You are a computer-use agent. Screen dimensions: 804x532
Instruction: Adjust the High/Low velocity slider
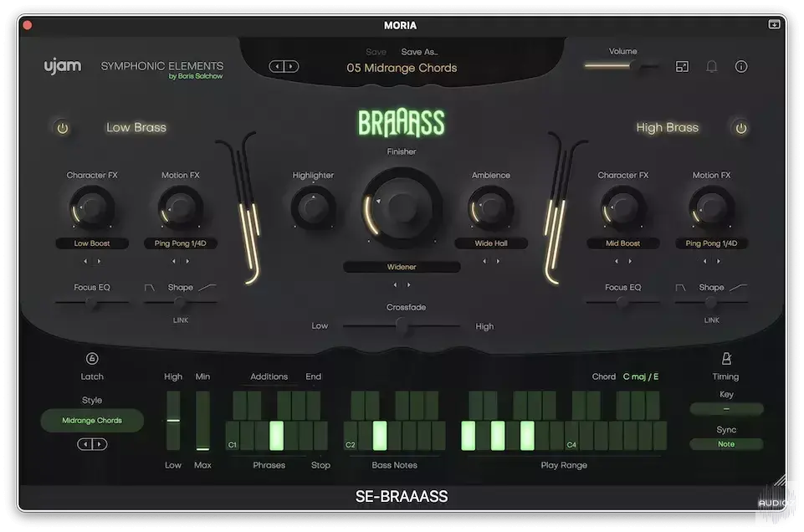pos(173,421)
